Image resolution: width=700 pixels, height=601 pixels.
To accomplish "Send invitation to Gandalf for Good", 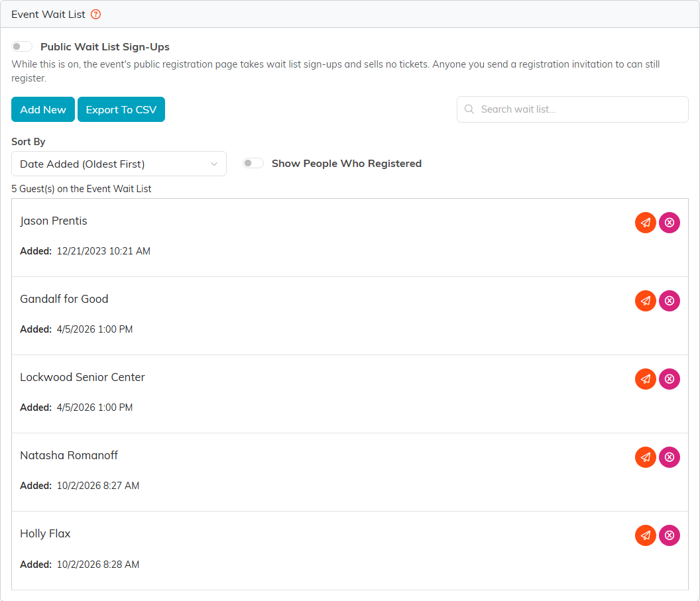I will click(645, 301).
